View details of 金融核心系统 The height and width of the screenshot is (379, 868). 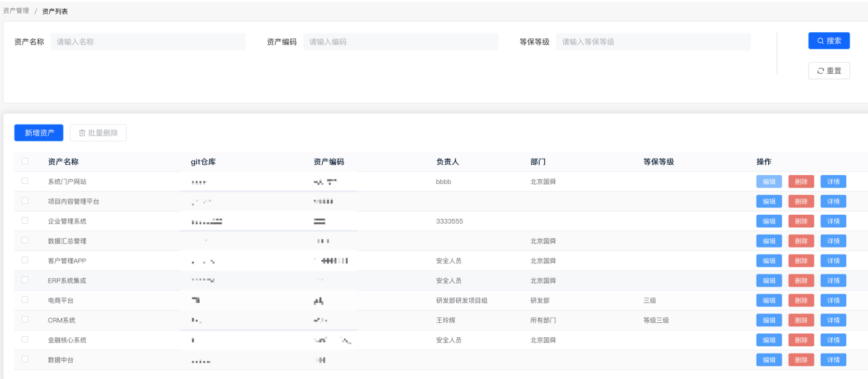tap(833, 340)
